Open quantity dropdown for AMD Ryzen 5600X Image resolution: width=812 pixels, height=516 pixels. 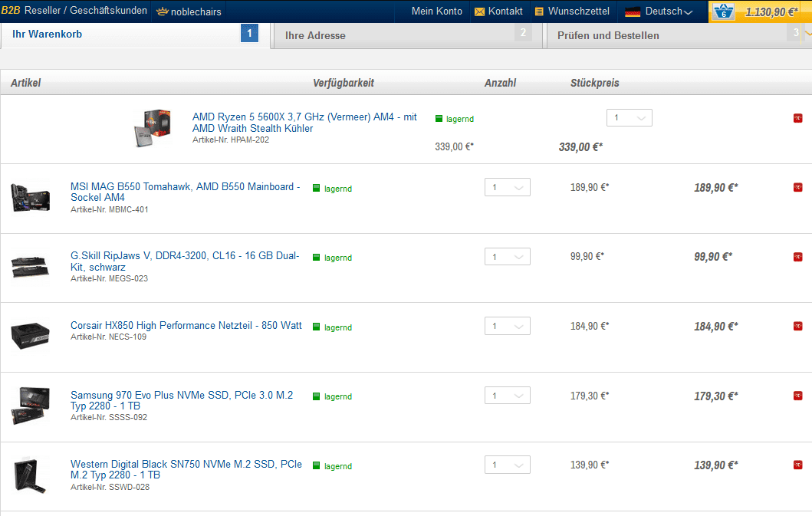pyautogui.click(x=630, y=117)
